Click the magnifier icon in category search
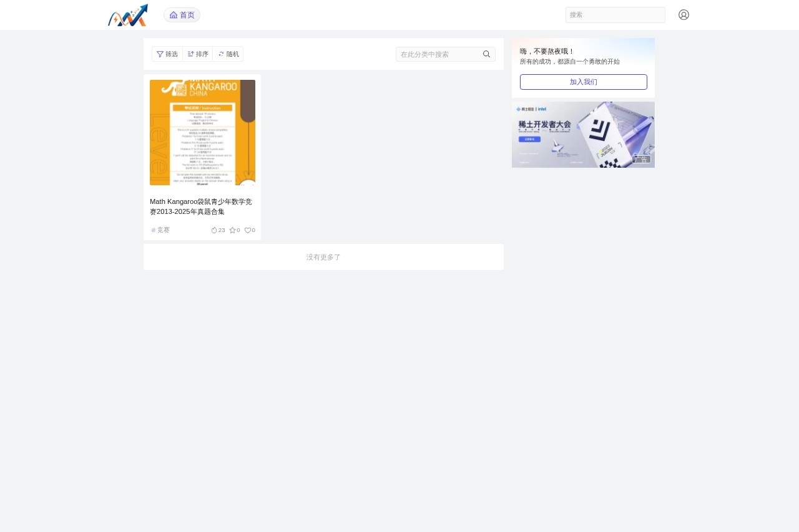The width and height of the screenshot is (799, 532). [x=486, y=54]
